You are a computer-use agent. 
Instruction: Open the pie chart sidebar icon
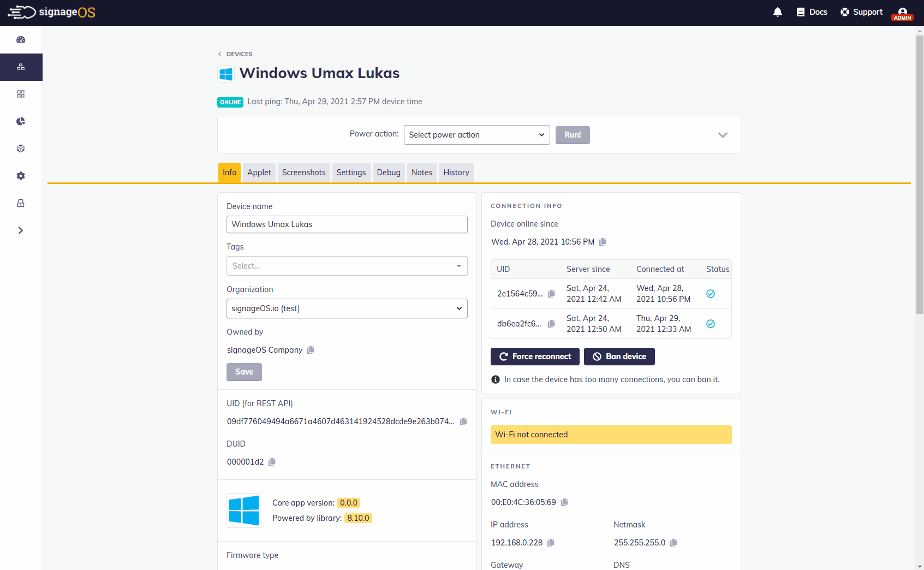[21, 121]
